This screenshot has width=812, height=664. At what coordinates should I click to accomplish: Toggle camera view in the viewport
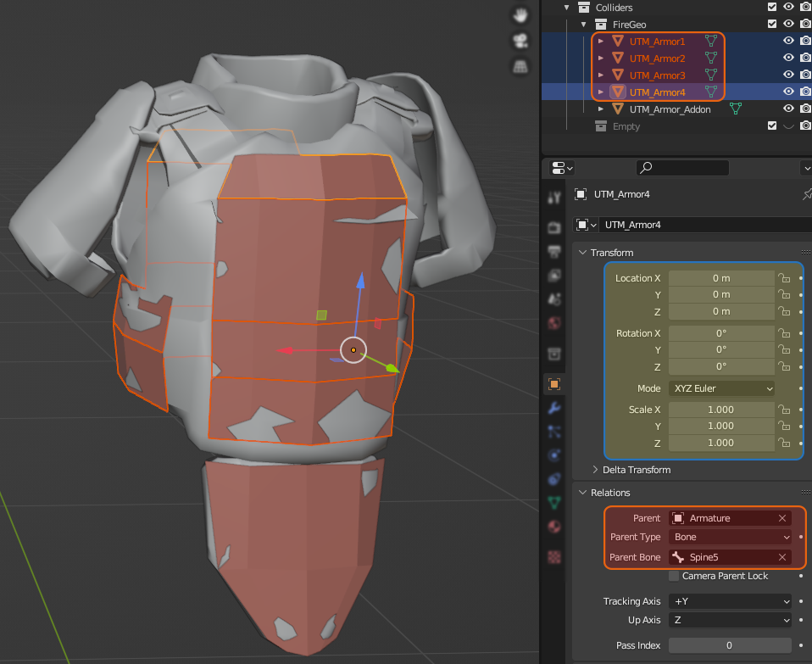520,41
